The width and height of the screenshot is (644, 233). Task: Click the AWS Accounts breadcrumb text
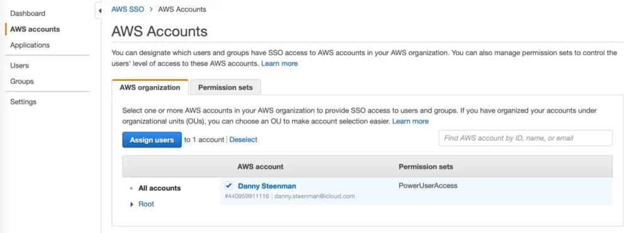pos(182,9)
